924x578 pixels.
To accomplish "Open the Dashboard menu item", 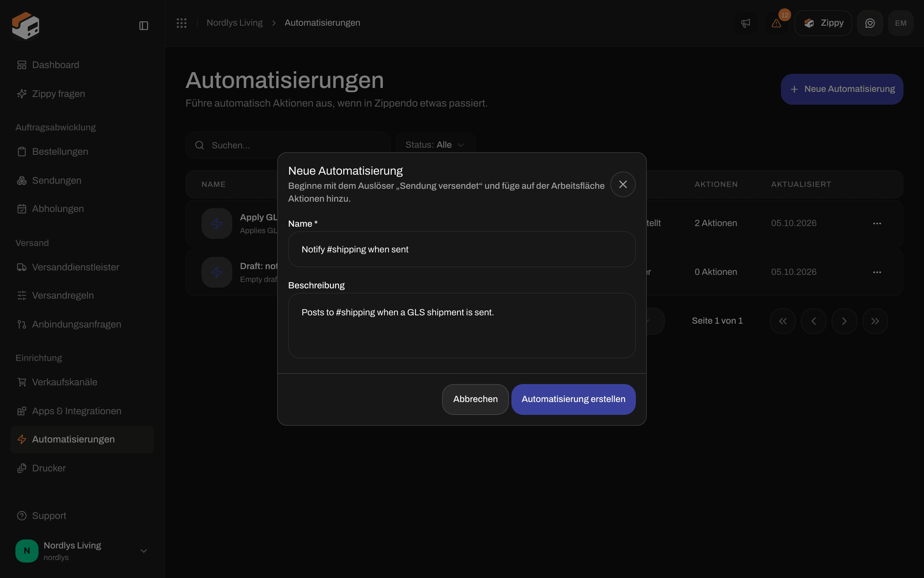I will point(82,65).
